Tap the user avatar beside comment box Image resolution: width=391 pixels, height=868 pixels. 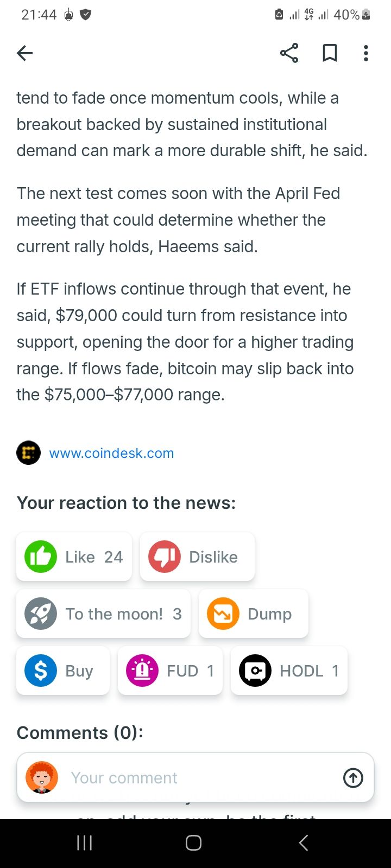[x=42, y=778]
